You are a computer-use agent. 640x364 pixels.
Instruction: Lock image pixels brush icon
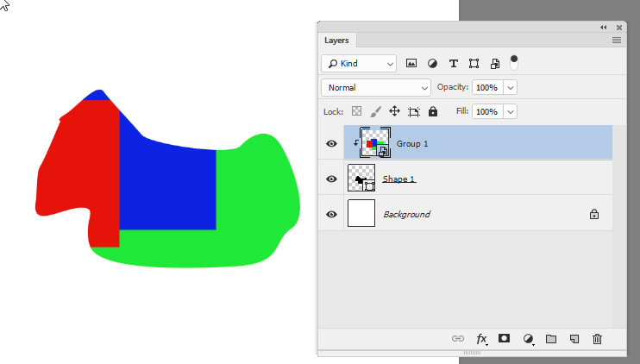375,111
